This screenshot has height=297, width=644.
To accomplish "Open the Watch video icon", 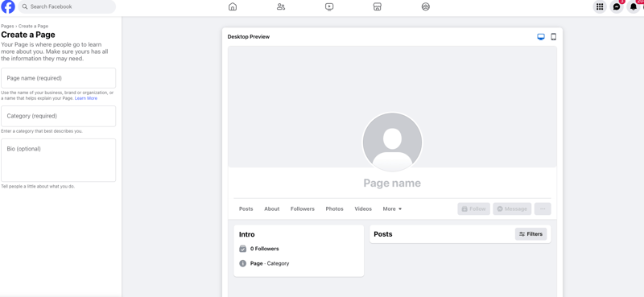I will click(x=329, y=6).
